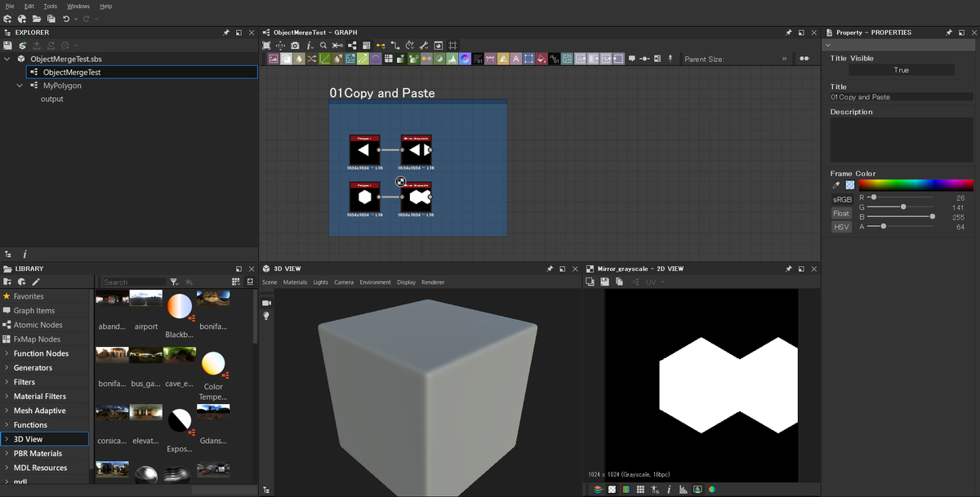980x497 pixels.
Task: Expand the PBR Materials library category
Action: click(x=7, y=454)
